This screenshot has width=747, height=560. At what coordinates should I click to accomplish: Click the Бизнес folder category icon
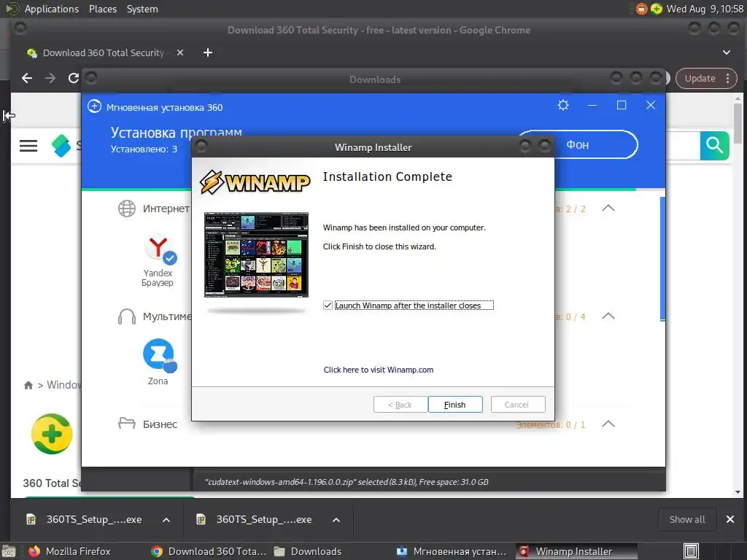pyautogui.click(x=127, y=424)
